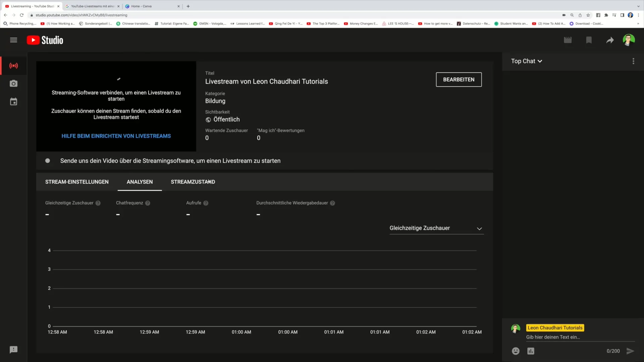Click the YouTube Studio logo to go home
Viewport: 644px width, 362px height.
45,40
